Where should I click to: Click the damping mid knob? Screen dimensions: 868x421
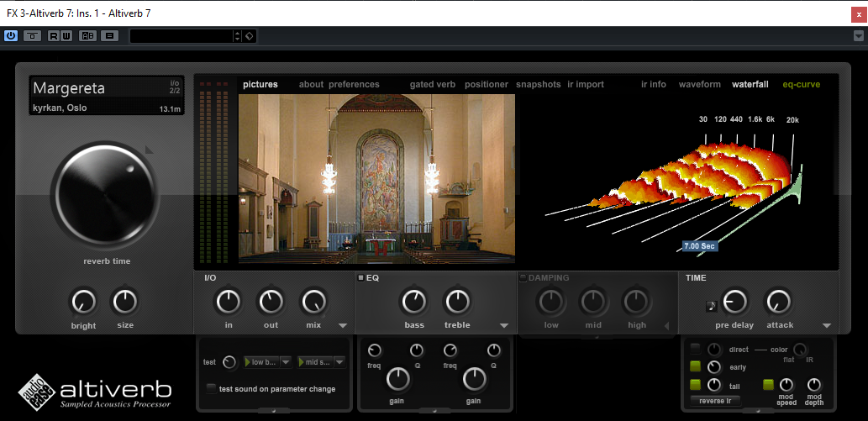pos(593,302)
